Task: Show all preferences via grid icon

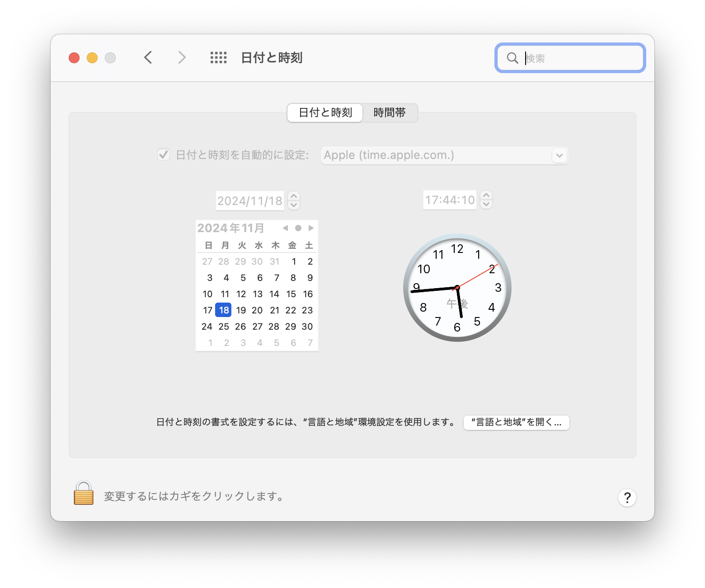Action: (218, 58)
